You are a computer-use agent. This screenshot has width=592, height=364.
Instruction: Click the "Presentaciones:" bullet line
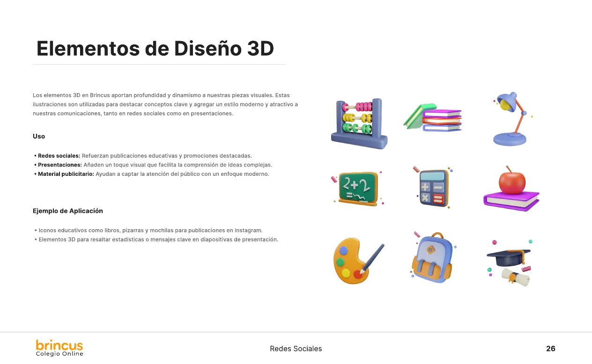tap(153, 165)
